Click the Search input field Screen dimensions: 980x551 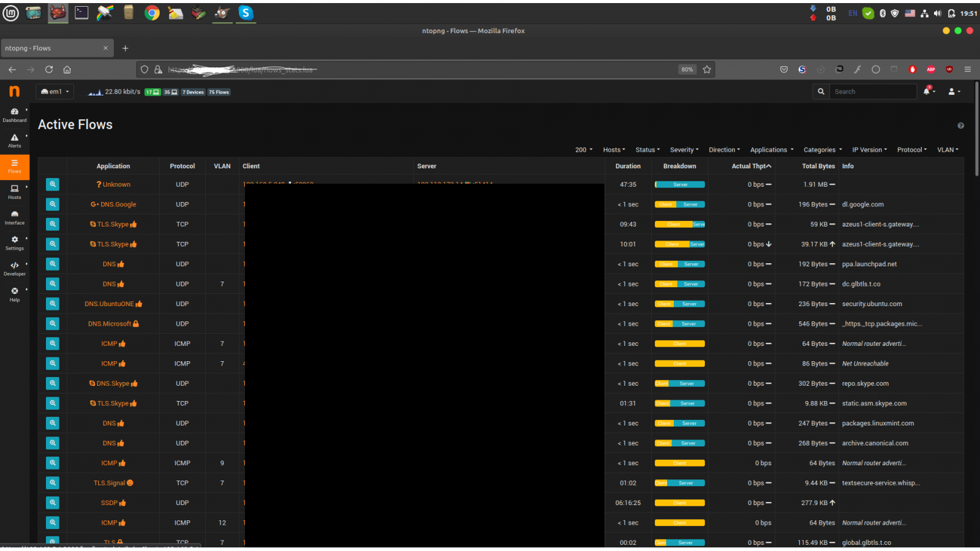[x=872, y=92]
